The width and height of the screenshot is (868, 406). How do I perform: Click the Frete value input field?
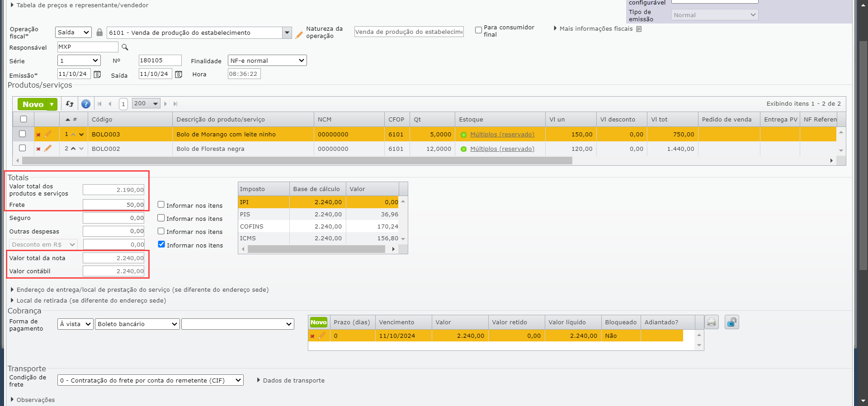tap(113, 205)
